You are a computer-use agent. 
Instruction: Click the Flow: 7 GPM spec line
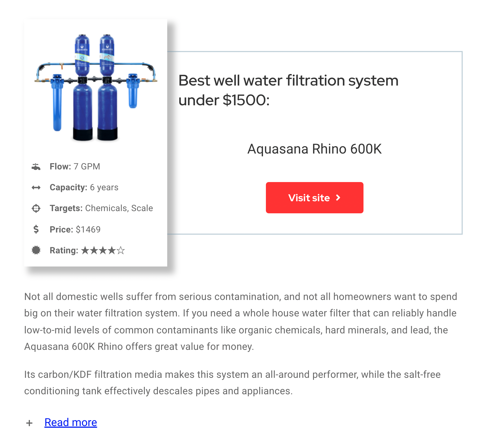point(75,166)
